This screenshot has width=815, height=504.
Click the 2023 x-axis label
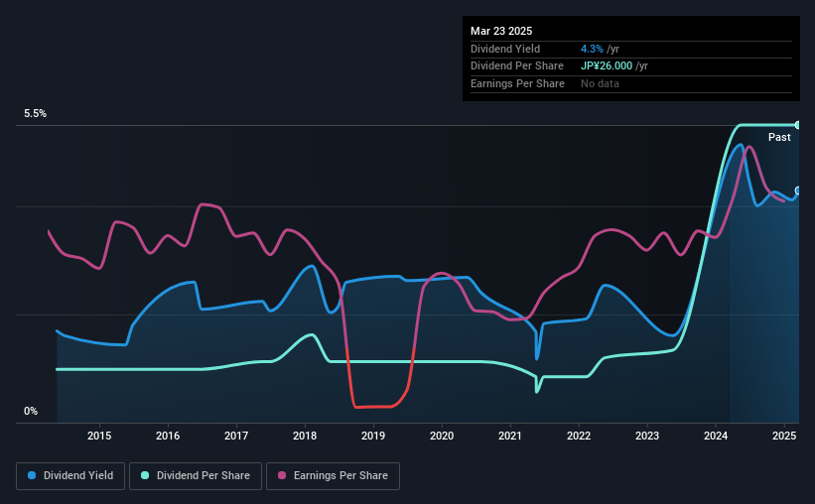(647, 436)
